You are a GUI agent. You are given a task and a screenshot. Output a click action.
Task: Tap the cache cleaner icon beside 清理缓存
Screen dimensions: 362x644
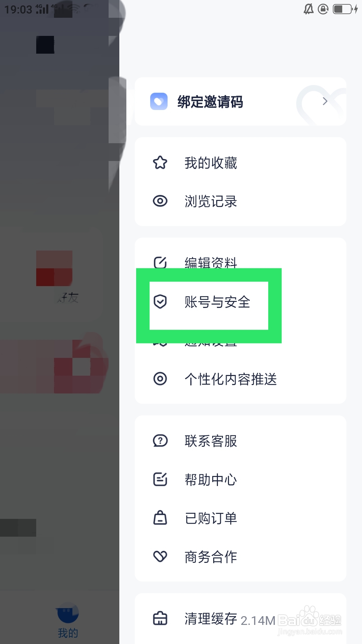point(160,618)
